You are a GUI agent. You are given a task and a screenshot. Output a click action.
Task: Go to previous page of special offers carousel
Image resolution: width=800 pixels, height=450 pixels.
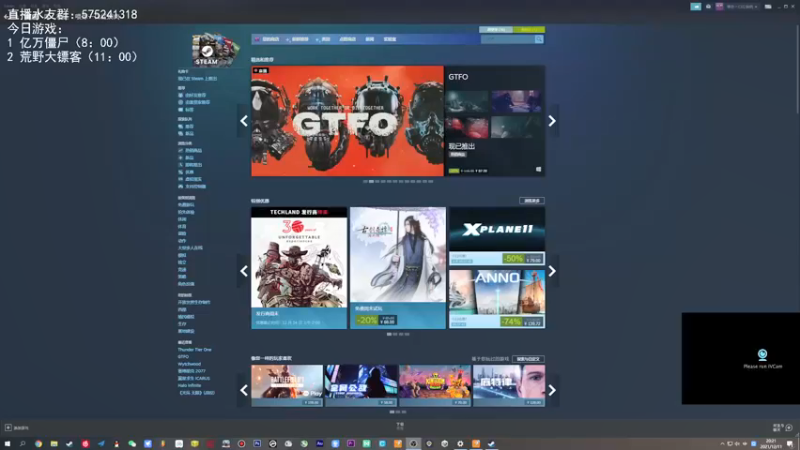[244, 271]
